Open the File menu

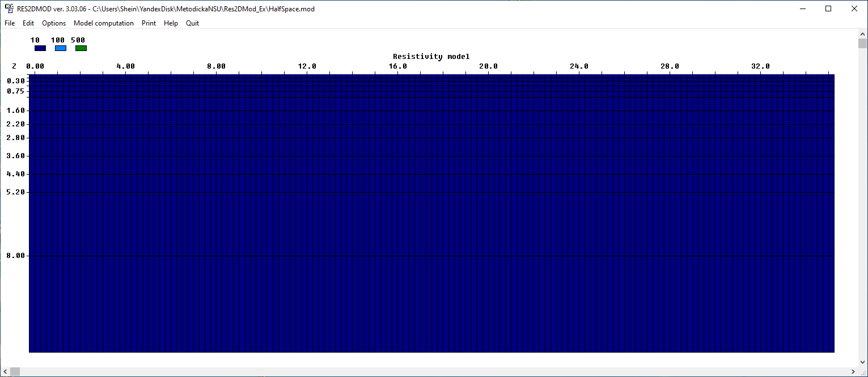[x=10, y=23]
